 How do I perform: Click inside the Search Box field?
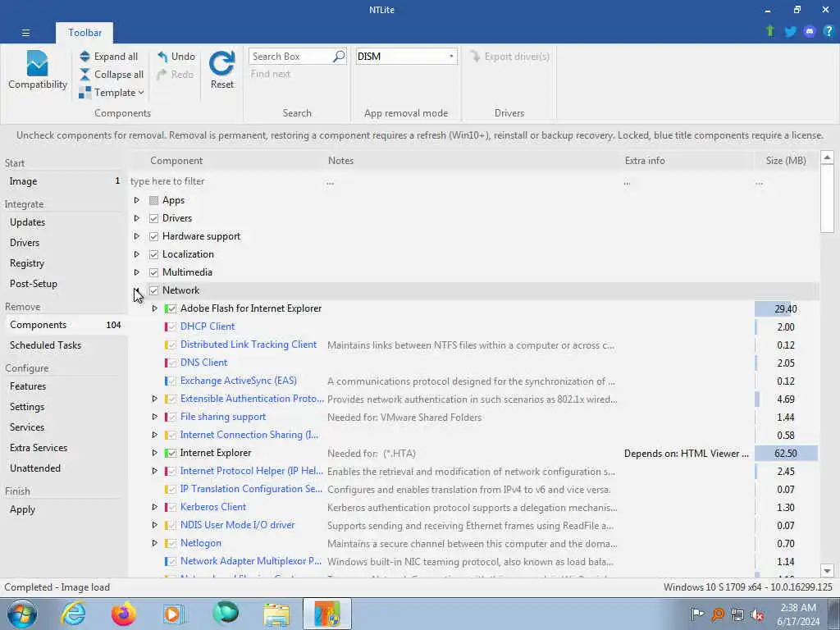[x=290, y=57]
